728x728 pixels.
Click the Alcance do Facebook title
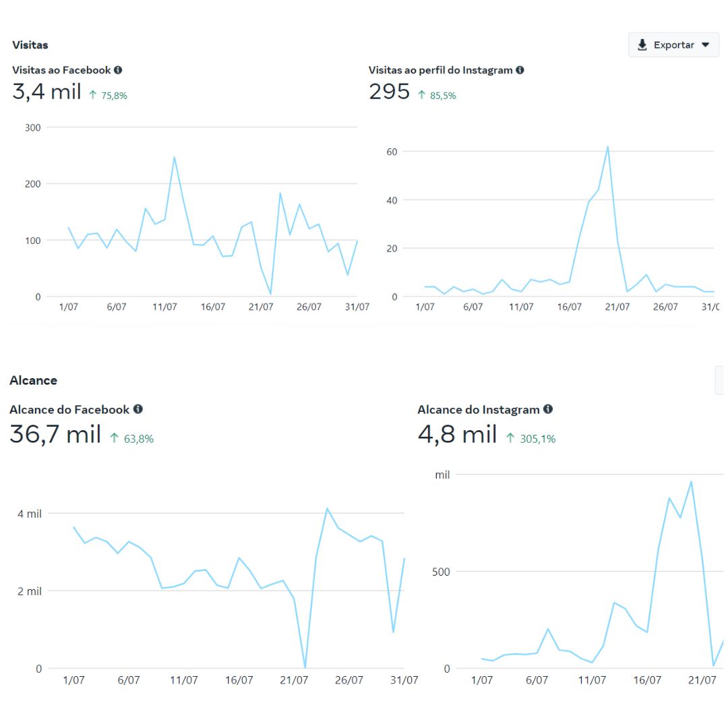pyautogui.click(x=69, y=410)
